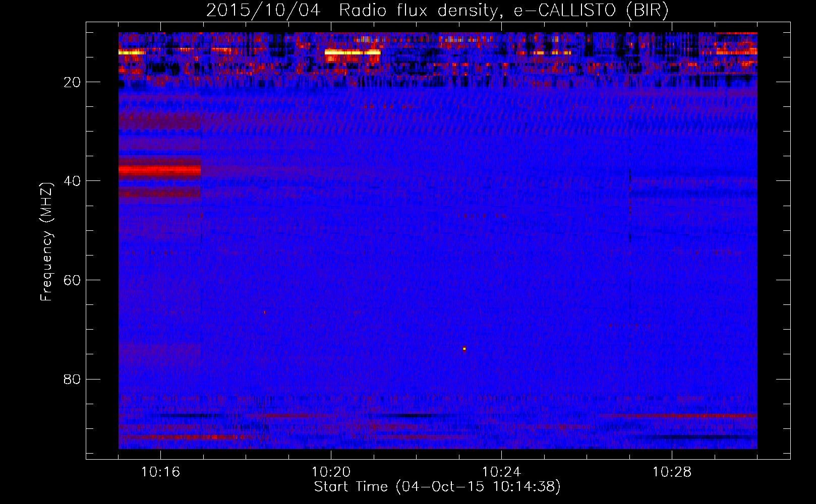Click the bright yellow pixel near 74 MHz
Image resolution: width=816 pixels, height=504 pixels.
pos(464,348)
